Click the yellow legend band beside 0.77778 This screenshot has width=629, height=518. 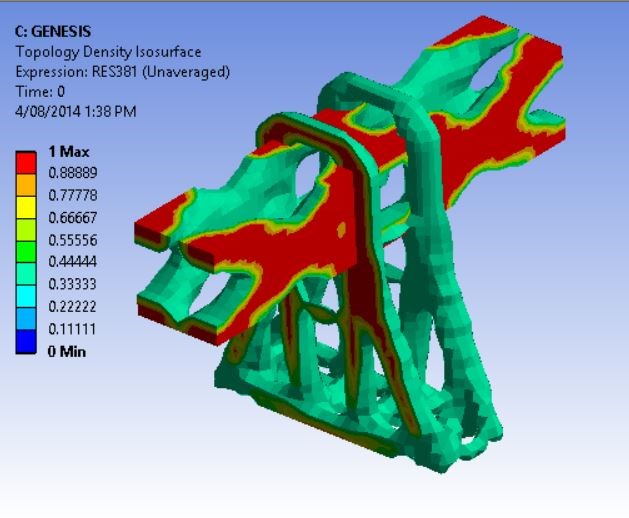pyautogui.click(x=26, y=207)
